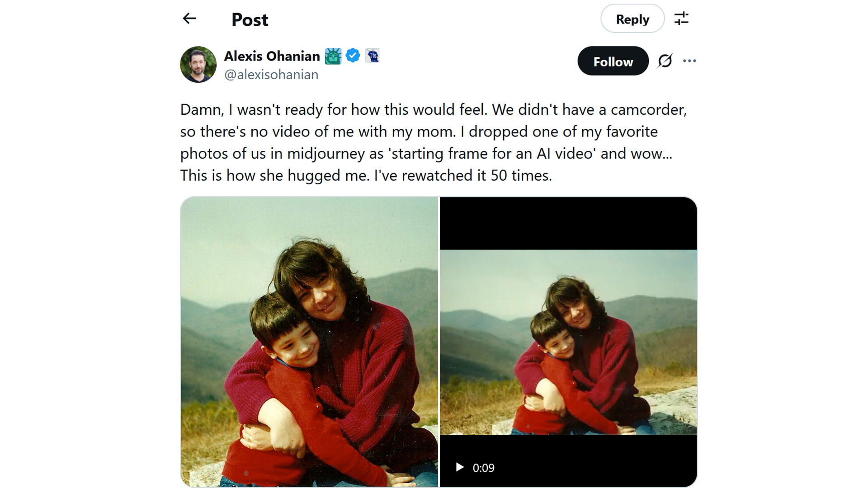The image size is (868, 488).
Task: Click the Grok slashed-circle icon
Action: tap(665, 61)
